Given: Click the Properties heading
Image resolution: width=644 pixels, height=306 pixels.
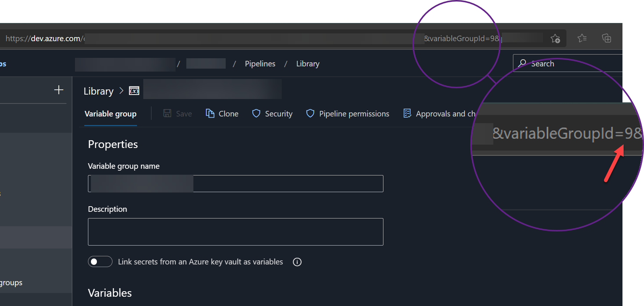Looking at the screenshot, I should 113,144.
